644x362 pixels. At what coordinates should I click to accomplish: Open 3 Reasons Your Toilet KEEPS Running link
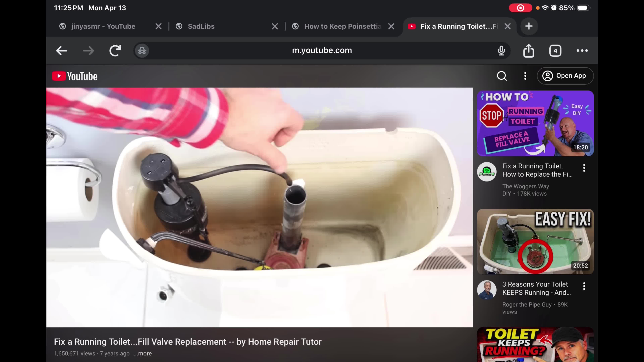coord(536,288)
